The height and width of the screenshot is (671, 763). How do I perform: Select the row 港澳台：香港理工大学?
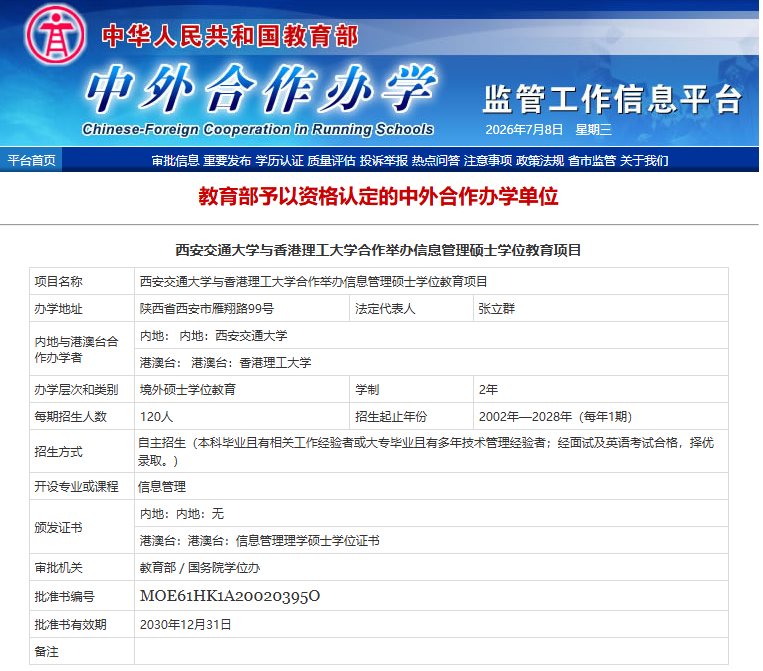pyautogui.click(x=431, y=362)
